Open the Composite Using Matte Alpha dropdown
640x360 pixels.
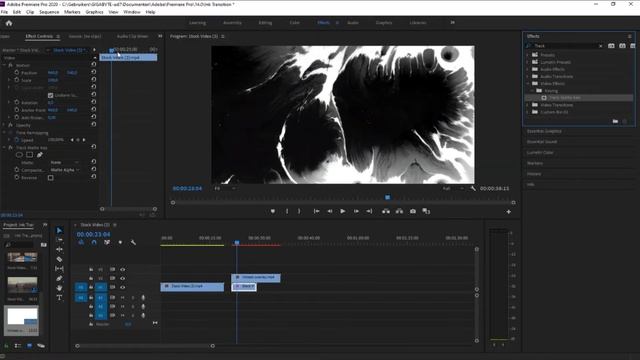[64, 170]
